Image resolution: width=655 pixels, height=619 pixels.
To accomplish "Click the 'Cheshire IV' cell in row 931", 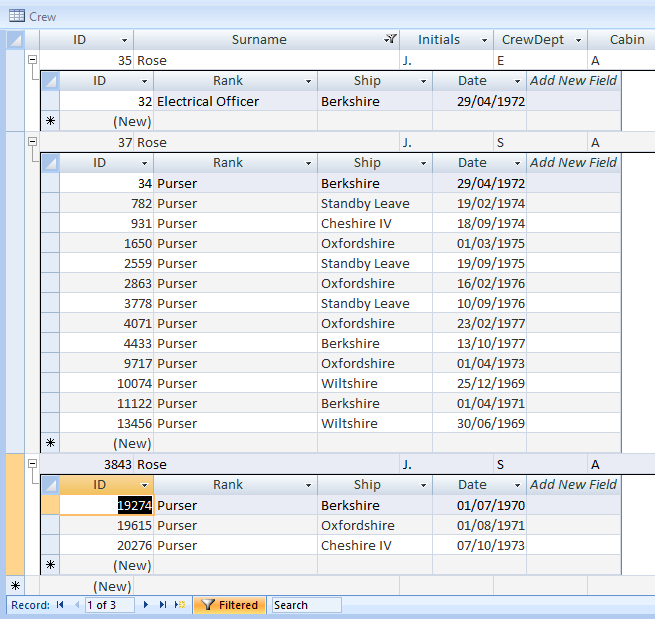I will click(x=375, y=223).
